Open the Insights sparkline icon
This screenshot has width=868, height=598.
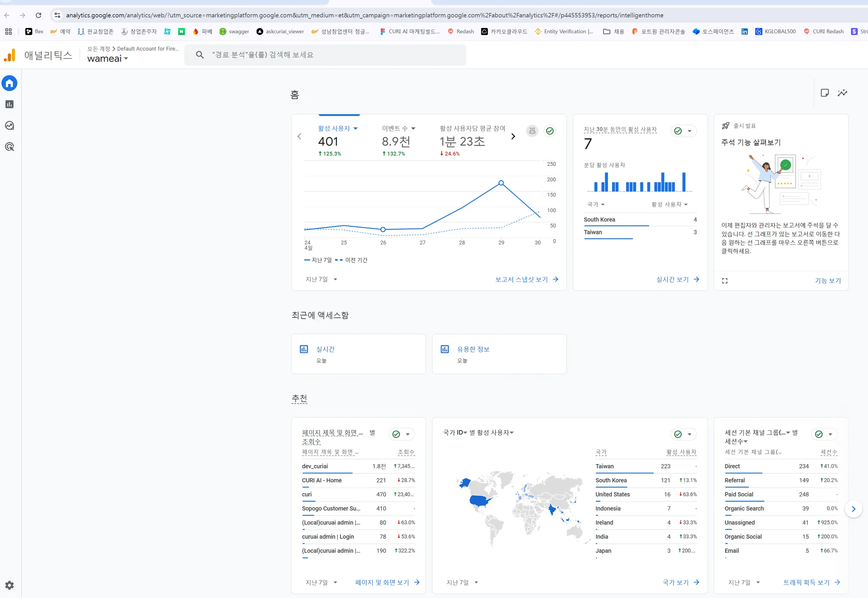[x=842, y=93]
